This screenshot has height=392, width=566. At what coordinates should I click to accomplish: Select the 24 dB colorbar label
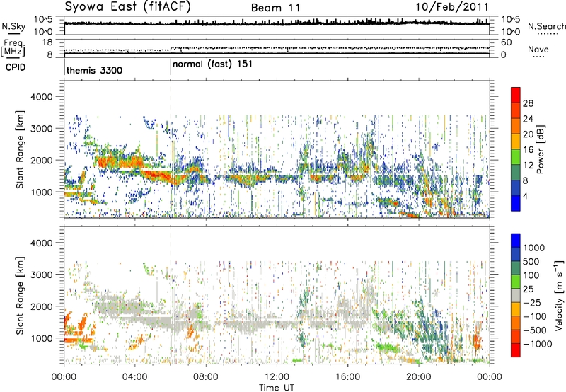point(528,119)
